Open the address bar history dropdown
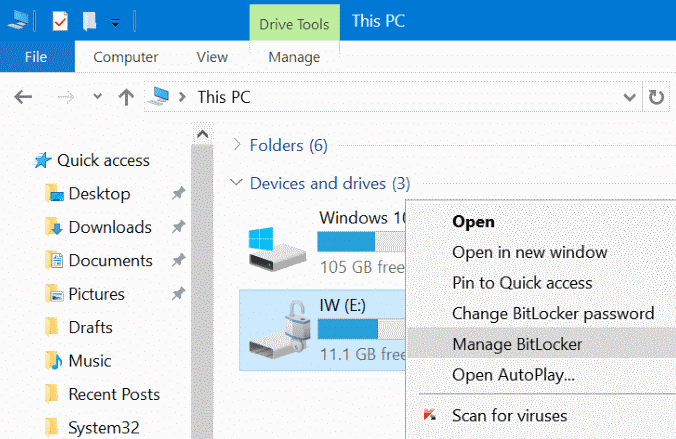 [x=629, y=97]
